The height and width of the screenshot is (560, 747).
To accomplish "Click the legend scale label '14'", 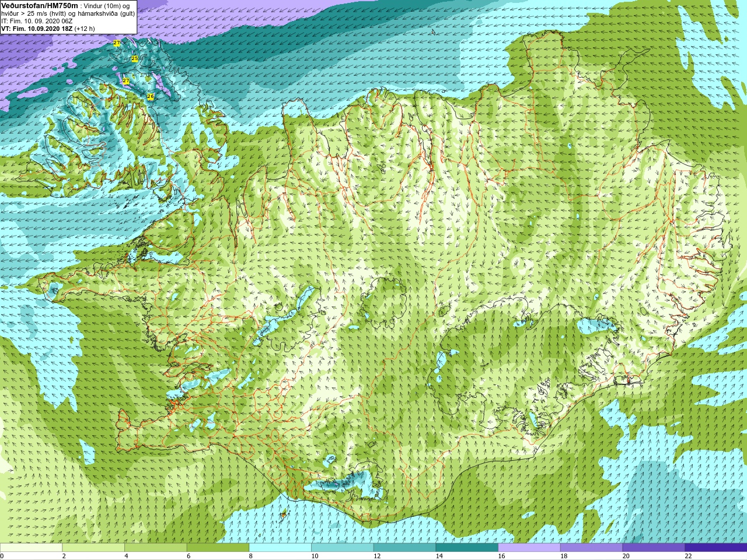I will tap(439, 556).
